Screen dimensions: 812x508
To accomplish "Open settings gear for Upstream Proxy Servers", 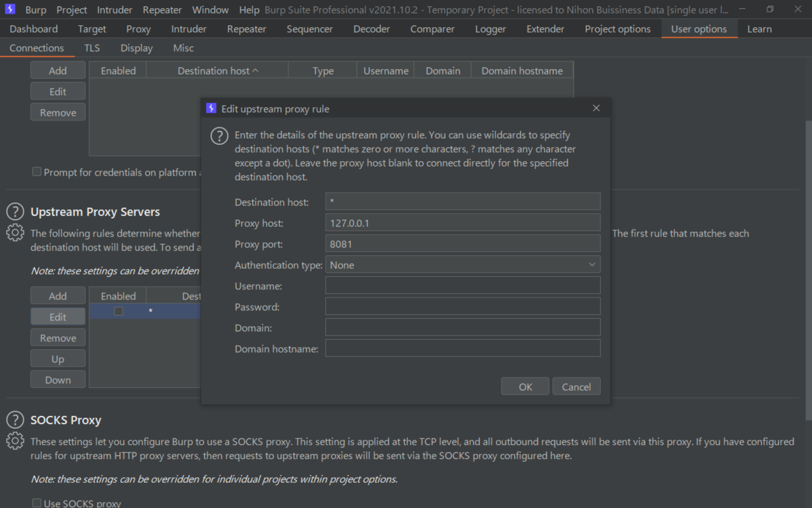I will tap(15, 232).
